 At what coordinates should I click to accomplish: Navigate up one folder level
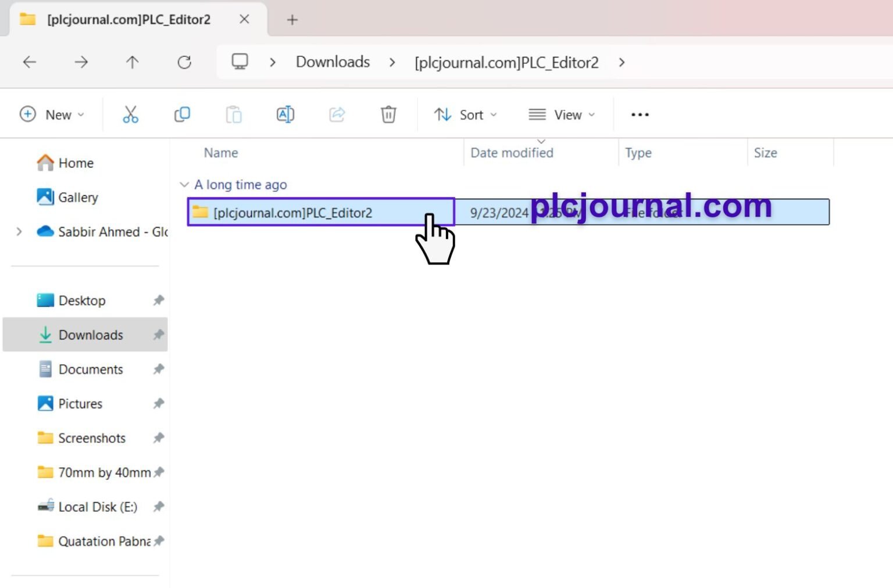(x=132, y=62)
